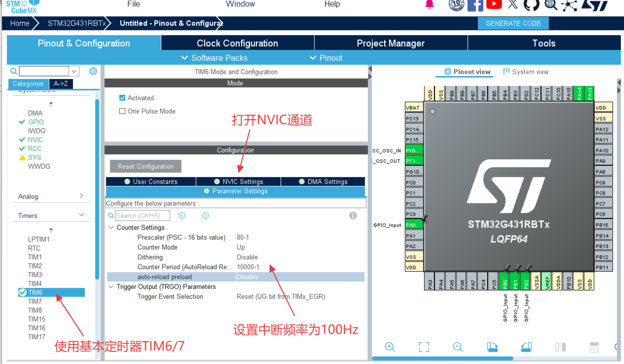This screenshot has height=364, width=624.
Task: Collapse the Counter Settings group
Action: [111, 227]
